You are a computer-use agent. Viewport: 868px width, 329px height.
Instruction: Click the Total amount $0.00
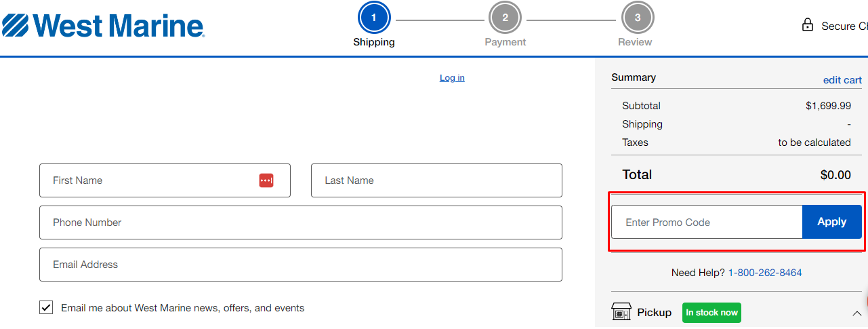pyautogui.click(x=835, y=175)
